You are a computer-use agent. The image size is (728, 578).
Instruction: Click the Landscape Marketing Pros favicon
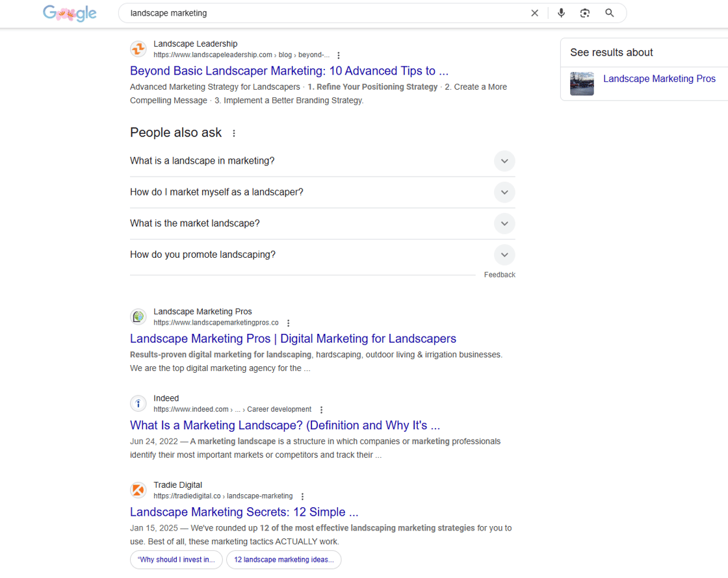tap(138, 316)
